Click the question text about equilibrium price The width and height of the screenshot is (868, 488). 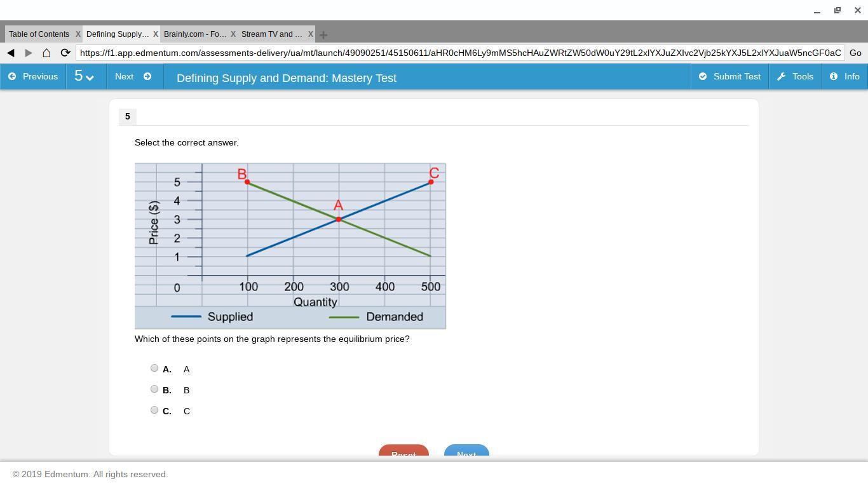pyautogui.click(x=272, y=339)
